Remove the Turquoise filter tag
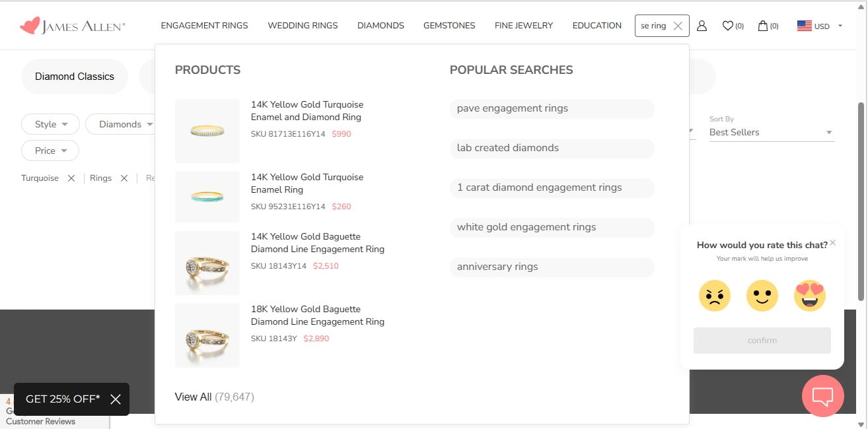Viewport: 868px width, 429px height. pyautogui.click(x=71, y=178)
